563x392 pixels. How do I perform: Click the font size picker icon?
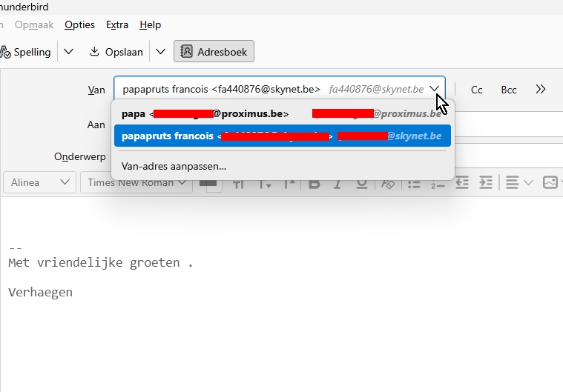pos(238,184)
